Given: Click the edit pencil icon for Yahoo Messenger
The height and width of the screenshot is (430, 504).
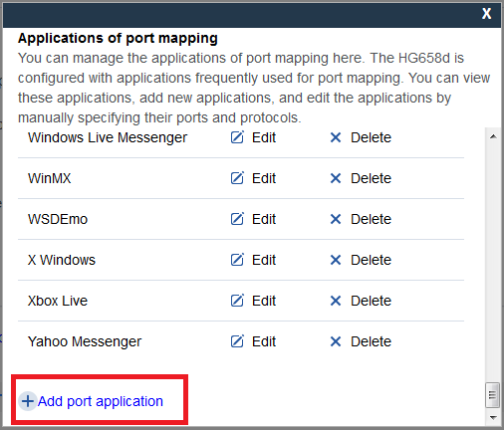Looking at the screenshot, I should (237, 341).
